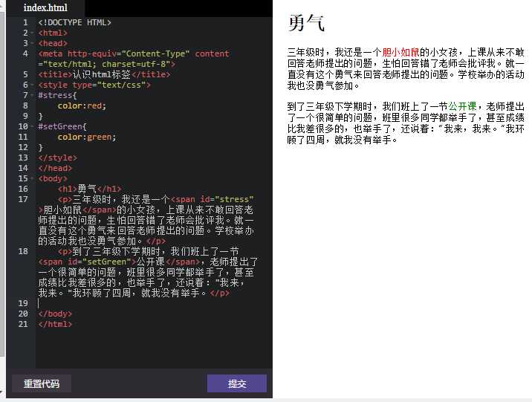Click green 公开课 text in preview
The width and height of the screenshot is (532, 402).
(462, 106)
